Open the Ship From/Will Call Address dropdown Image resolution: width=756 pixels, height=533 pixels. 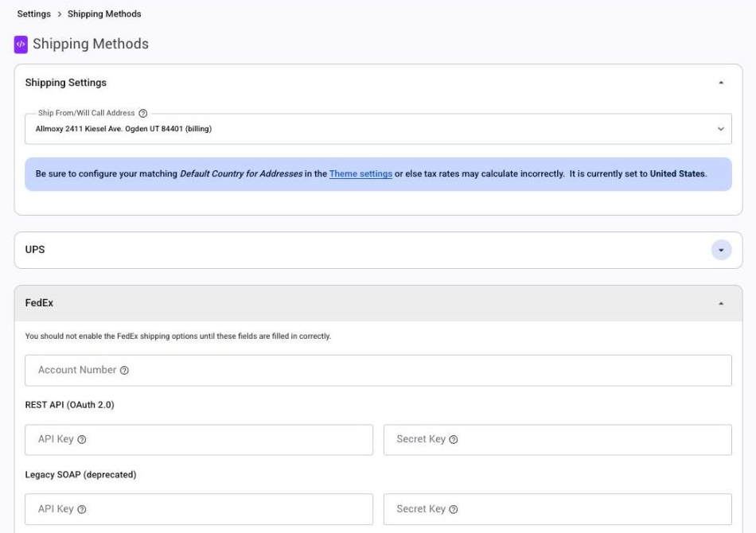coord(378,129)
